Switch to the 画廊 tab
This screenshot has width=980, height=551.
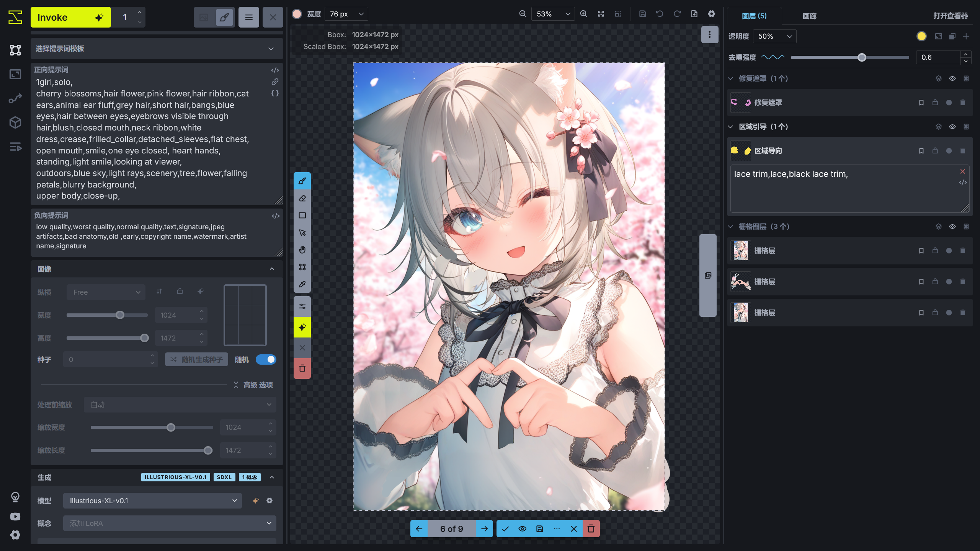tap(809, 16)
